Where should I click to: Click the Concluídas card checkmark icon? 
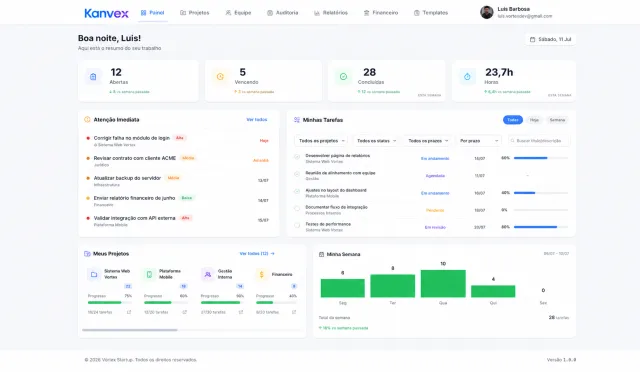[x=343, y=77]
